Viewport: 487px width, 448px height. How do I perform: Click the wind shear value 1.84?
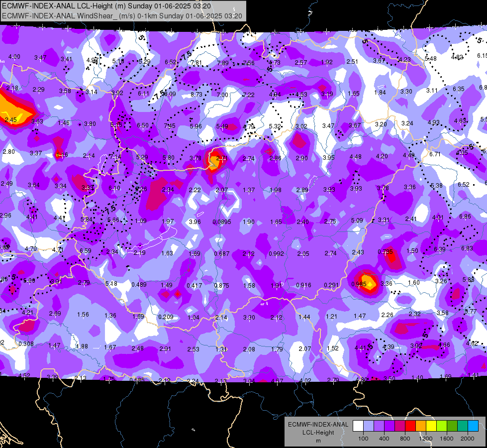click(x=380, y=92)
